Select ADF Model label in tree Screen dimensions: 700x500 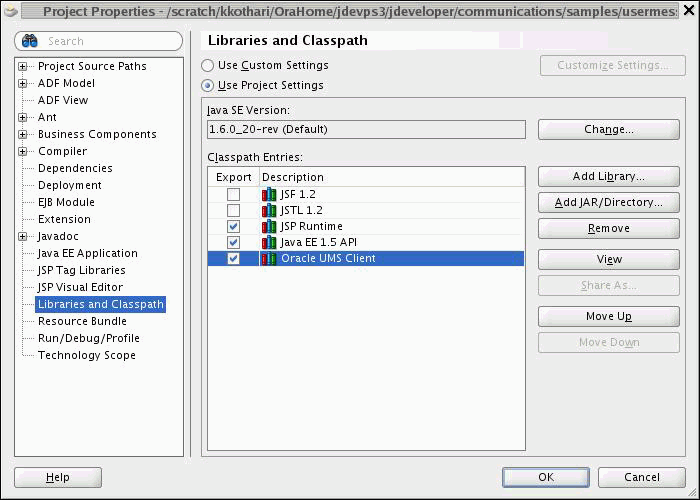(x=66, y=83)
